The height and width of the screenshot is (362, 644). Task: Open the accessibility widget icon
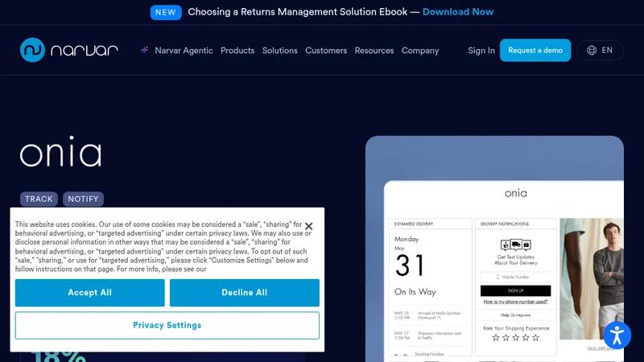pyautogui.click(x=617, y=335)
